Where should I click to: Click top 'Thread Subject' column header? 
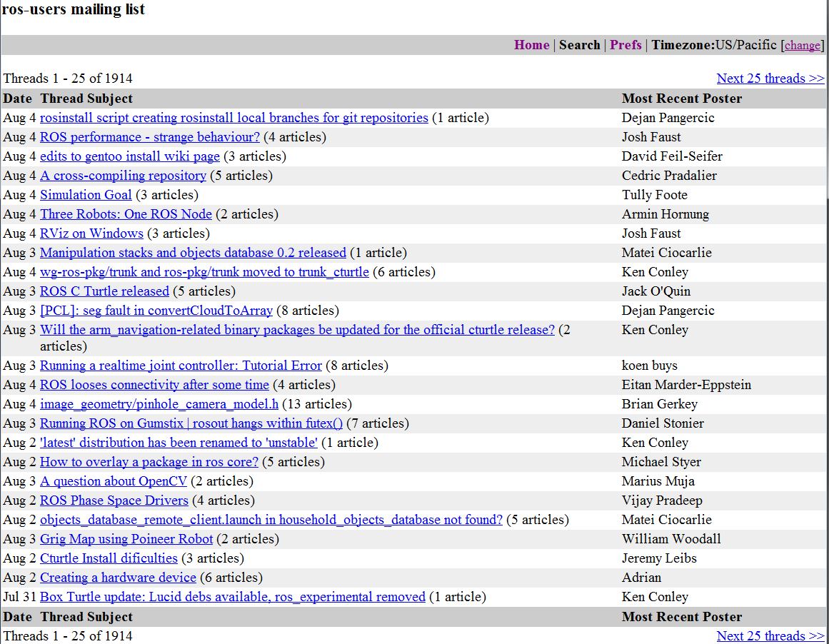pyautogui.click(x=86, y=99)
